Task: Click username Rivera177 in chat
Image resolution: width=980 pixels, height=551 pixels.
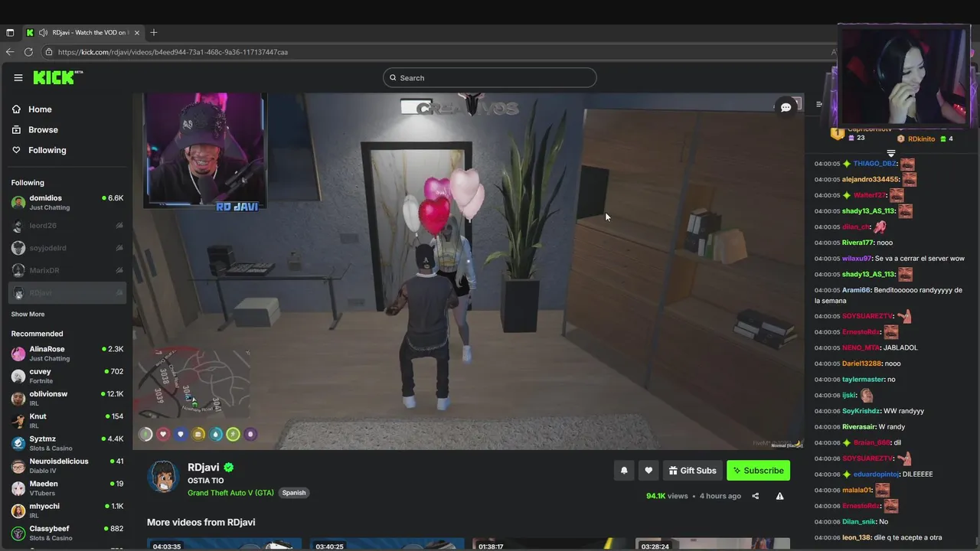Action: 858,243
